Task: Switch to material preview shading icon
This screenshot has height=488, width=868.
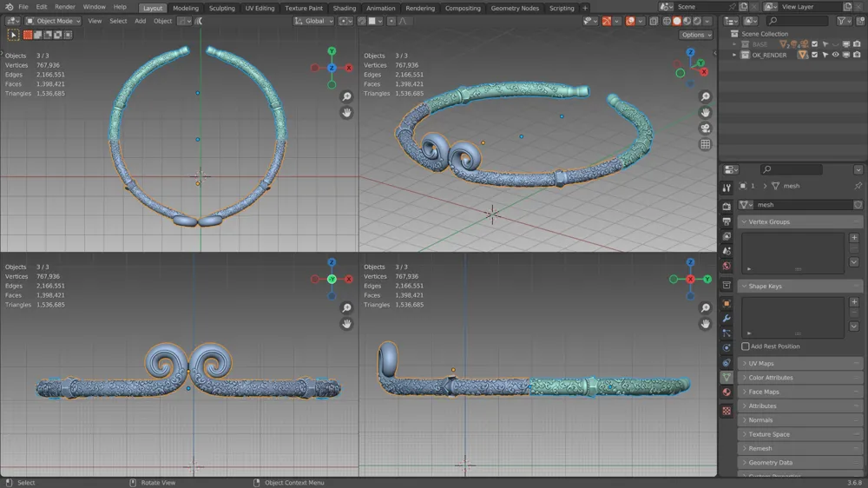Action: tap(687, 21)
